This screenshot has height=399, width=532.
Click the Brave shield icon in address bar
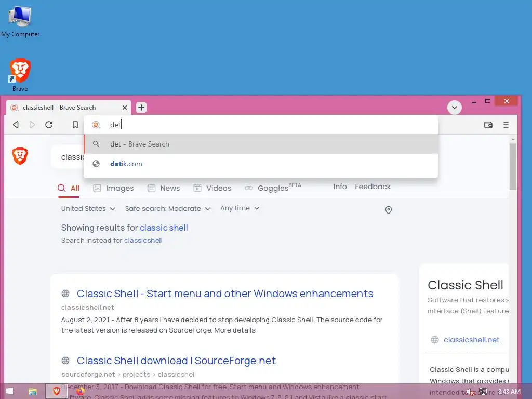(x=96, y=125)
